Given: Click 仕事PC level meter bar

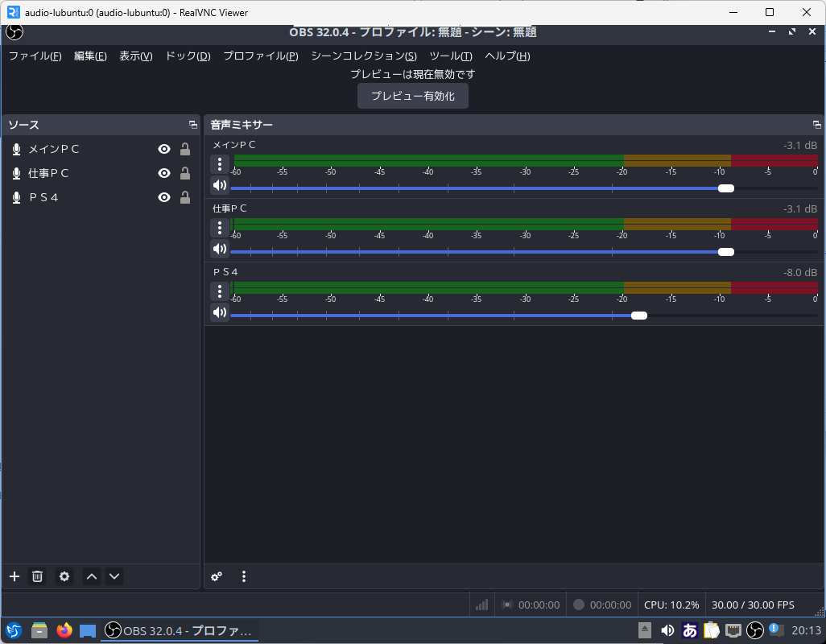Looking at the screenshot, I should pyautogui.click(x=524, y=225).
